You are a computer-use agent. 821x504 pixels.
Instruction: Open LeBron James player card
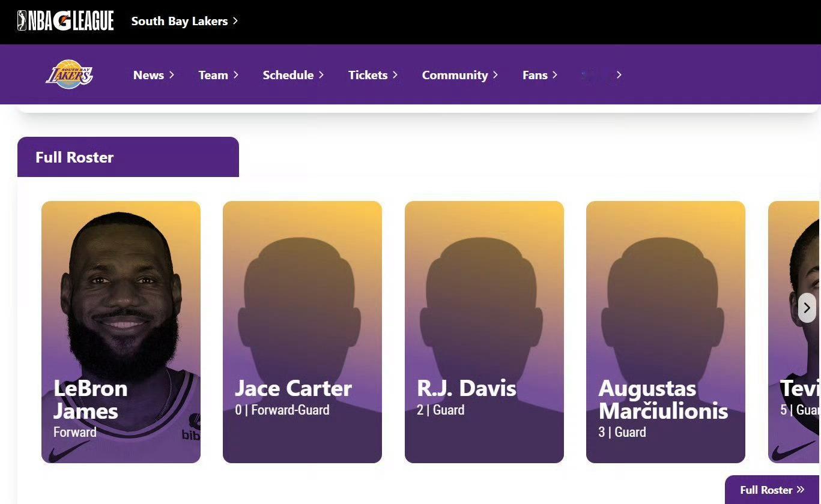click(121, 332)
